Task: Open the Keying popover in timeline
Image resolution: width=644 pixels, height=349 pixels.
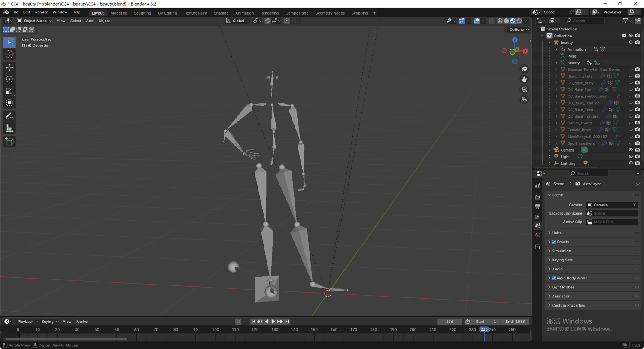Action: pos(50,322)
